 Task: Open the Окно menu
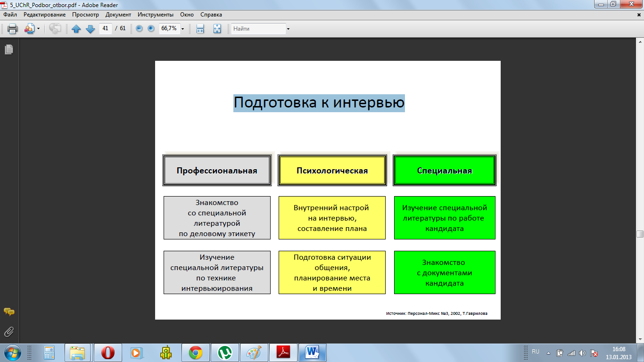(x=187, y=15)
